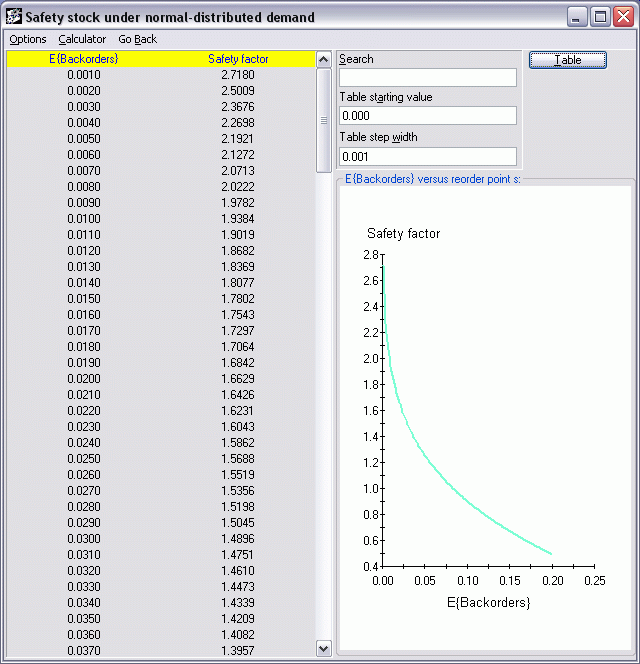This screenshot has height=664, width=640.
Task: Select the E{Backorders} column header
Action: pyautogui.click(x=84, y=60)
